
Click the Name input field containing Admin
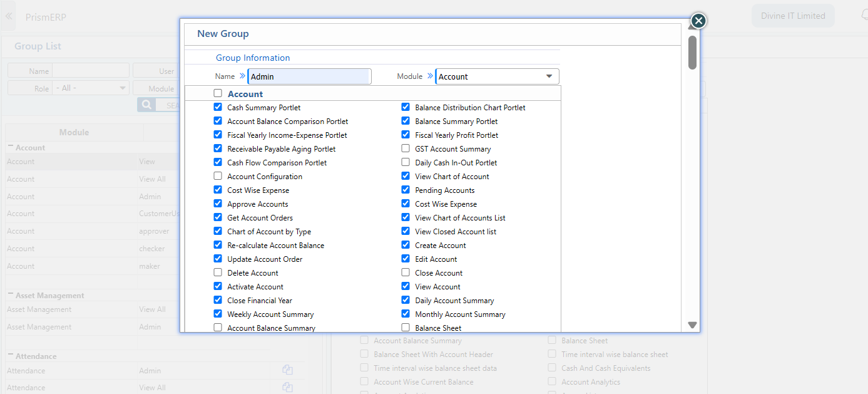(x=309, y=75)
